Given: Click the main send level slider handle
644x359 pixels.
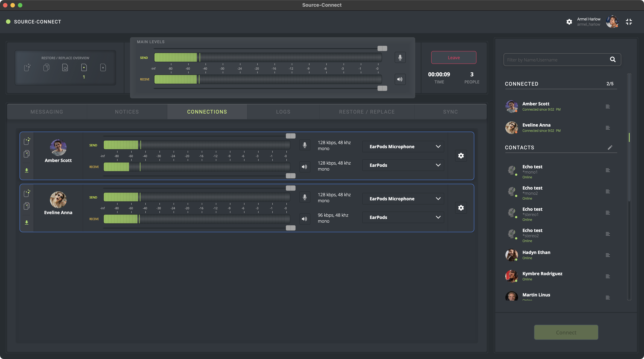Looking at the screenshot, I should click(382, 48).
